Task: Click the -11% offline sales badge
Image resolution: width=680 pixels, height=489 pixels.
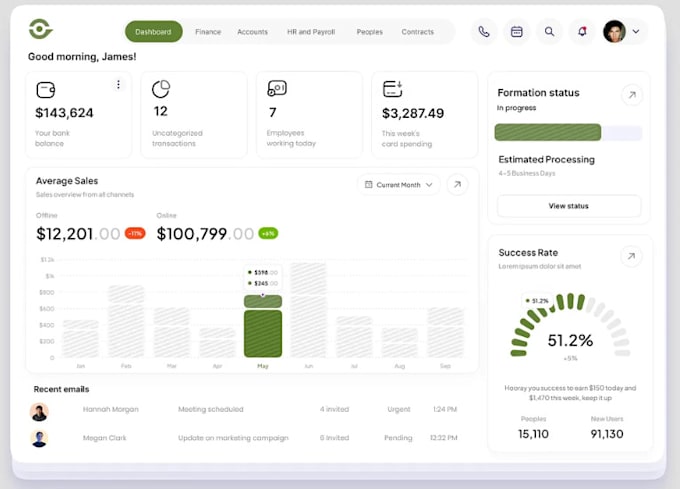Action: pyautogui.click(x=135, y=234)
